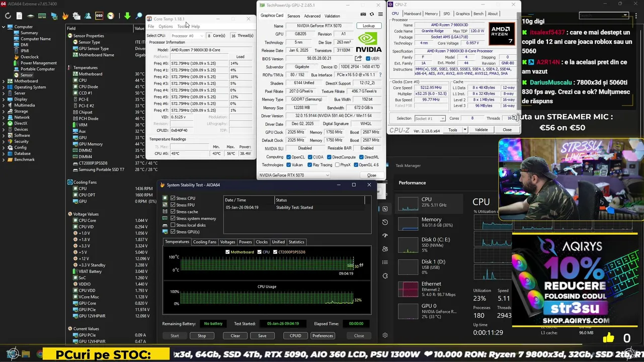Screen dimensions: 644x362
Task: Toggle the Stress cache checkbox
Action: point(173,212)
